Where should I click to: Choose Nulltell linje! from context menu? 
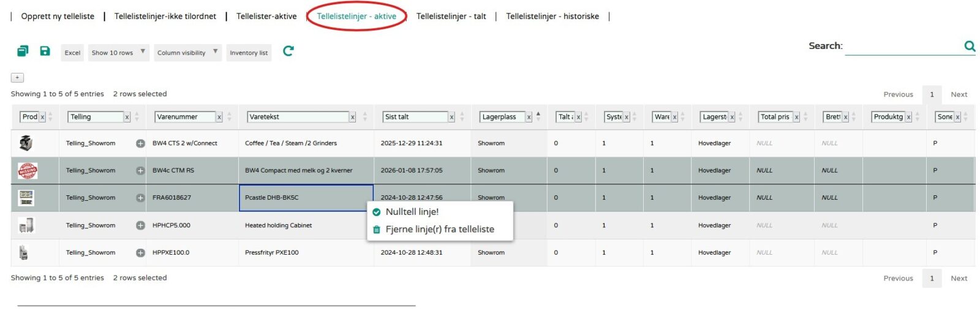click(412, 212)
